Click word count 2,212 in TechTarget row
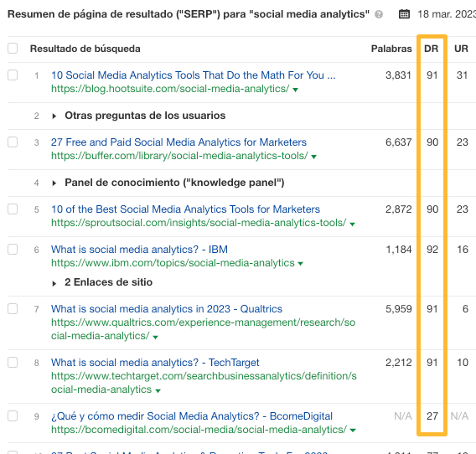The height and width of the screenshot is (454, 476). click(398, 363)
